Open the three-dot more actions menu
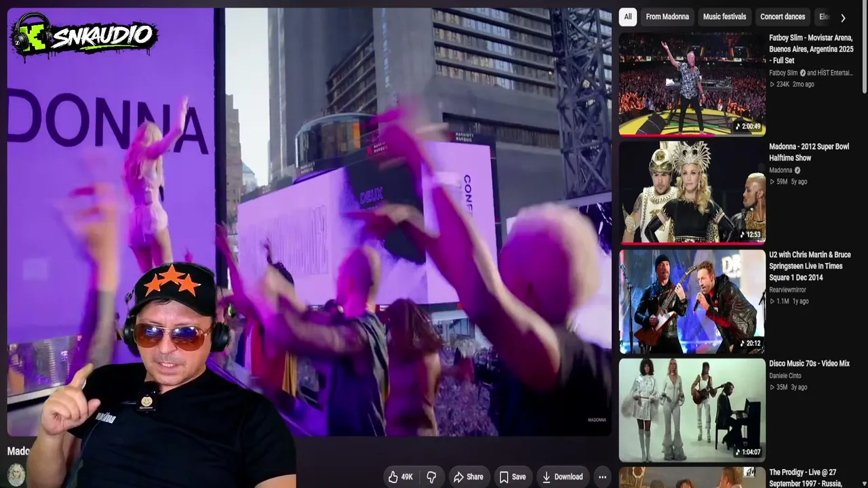 click(x=602, y=477)
